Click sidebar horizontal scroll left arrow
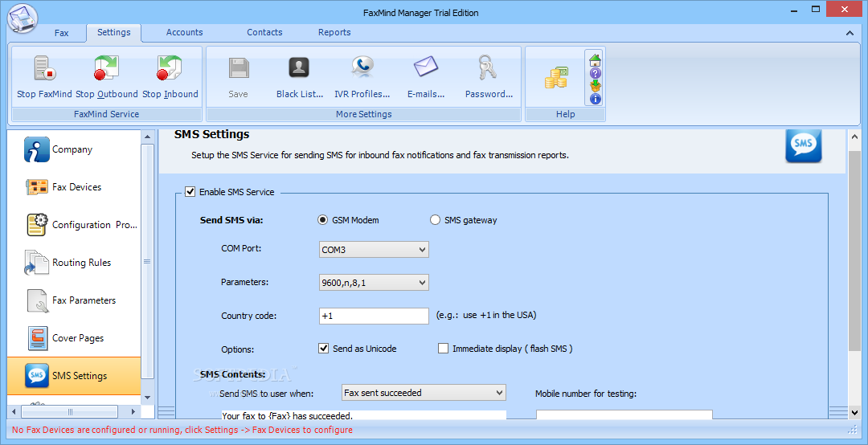 tap(15, 412)
